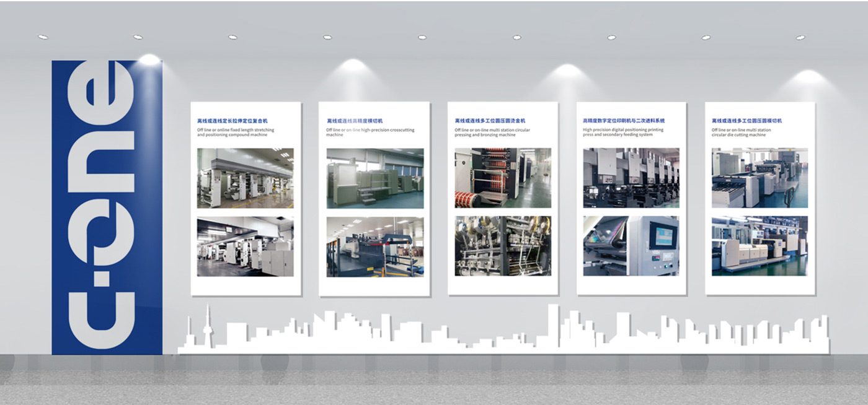Open top photo on crosscutting machine poster
The image size is (868, 405).
tap(375, 178)
